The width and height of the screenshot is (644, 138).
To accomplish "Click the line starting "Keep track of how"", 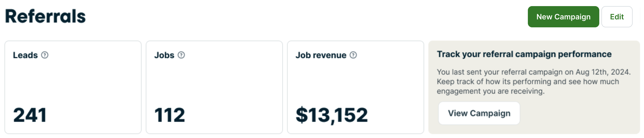I will click(x=528, y=81).
